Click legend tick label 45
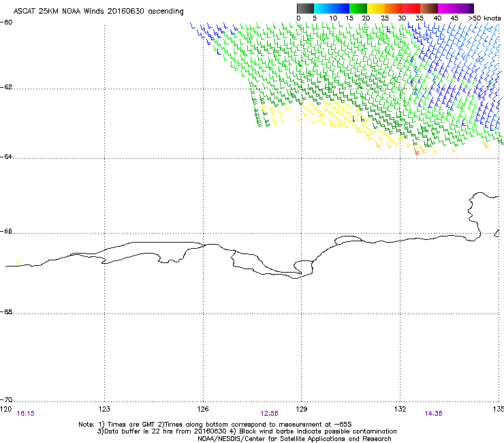 (x=454, y=18)
